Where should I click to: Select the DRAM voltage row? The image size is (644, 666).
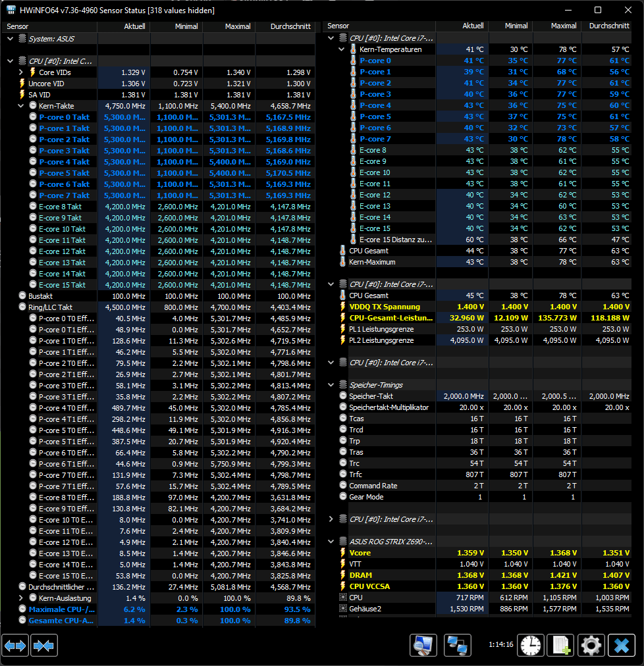(478, 575)
